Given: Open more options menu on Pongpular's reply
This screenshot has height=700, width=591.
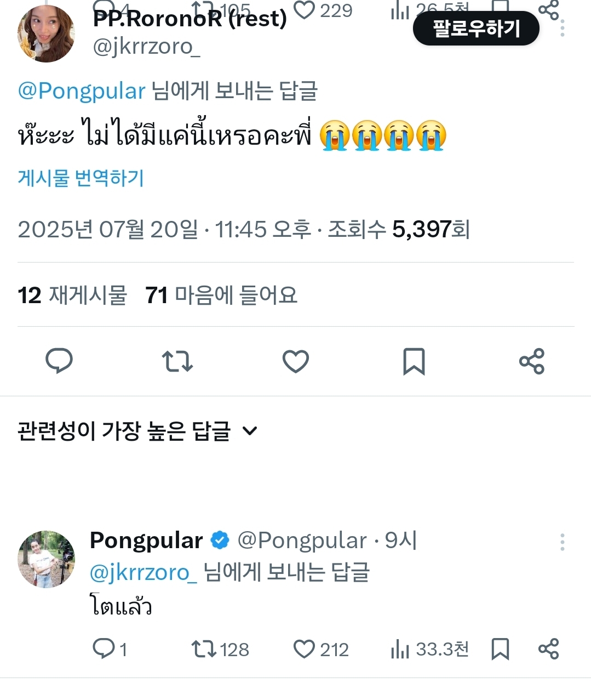Looking at the screenshot, I should coord(562,542).
